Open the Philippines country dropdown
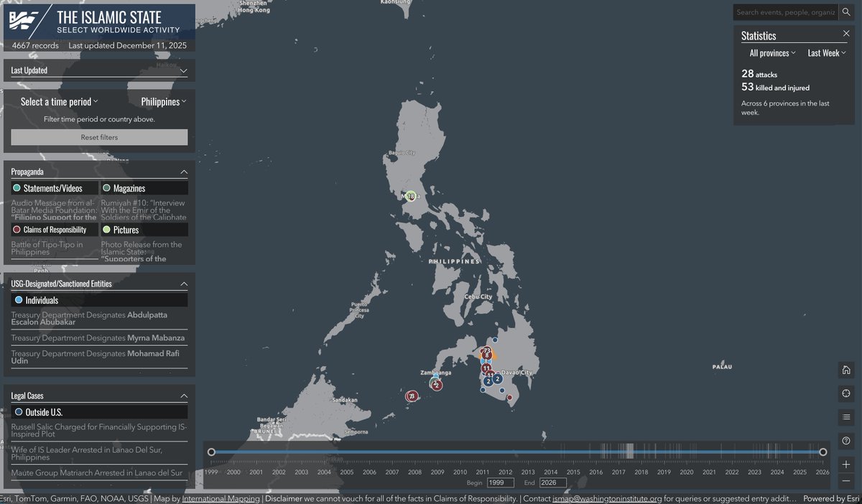Image resolution: width=862 pixels, height=504 pixels. point(163,101)
